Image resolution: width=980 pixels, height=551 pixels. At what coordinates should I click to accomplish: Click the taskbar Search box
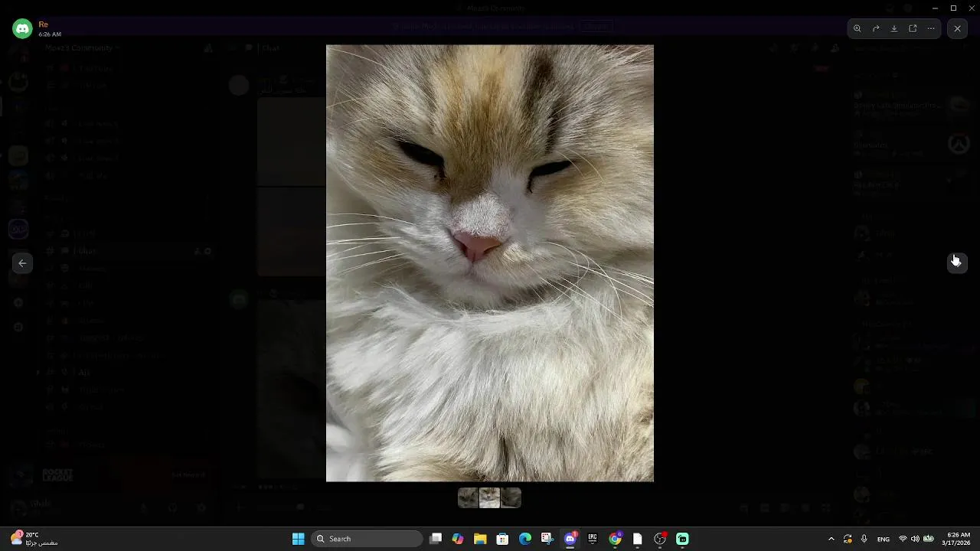pos(368,539)
